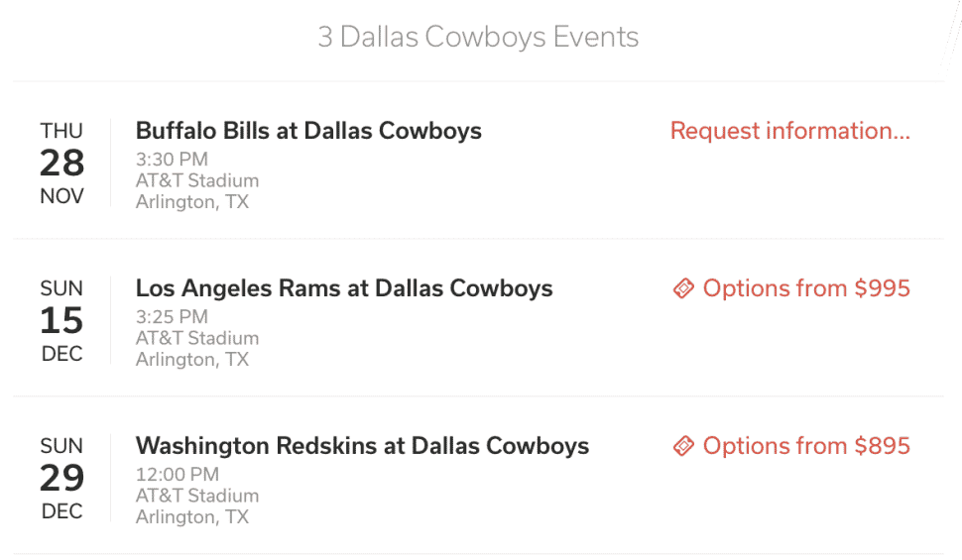Click ticket icon beside Options from $995
The image size is (962, 560).
pyautogui.click(x=683, y=288)
